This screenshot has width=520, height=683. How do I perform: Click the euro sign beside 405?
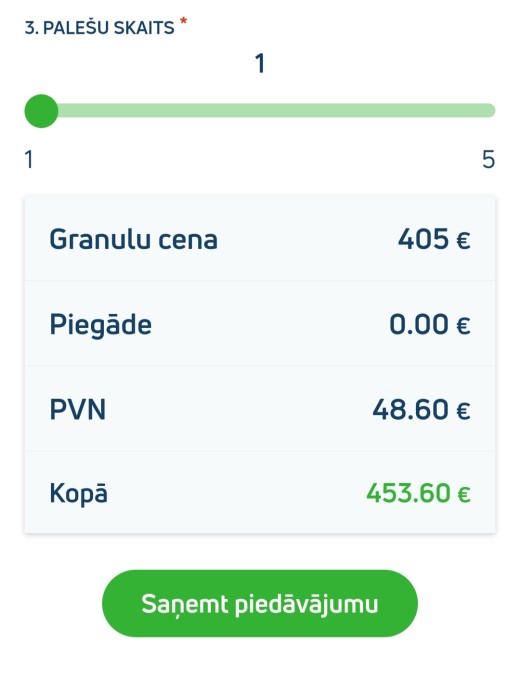pos(463,240)
